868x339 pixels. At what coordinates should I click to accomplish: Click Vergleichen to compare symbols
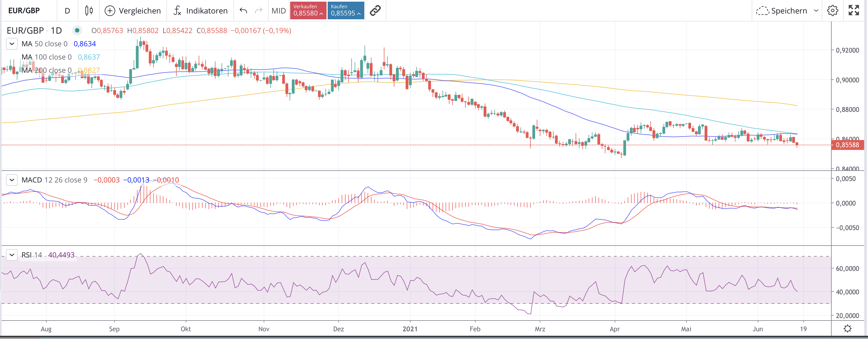pos(133,10)
